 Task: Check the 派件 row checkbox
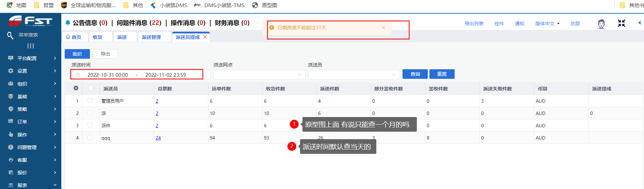click(90, 125)
